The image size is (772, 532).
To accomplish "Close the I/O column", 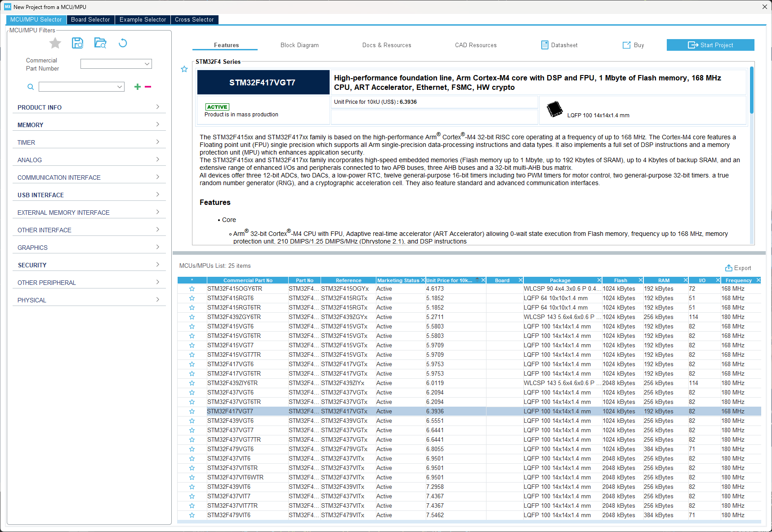I will 718,280.
